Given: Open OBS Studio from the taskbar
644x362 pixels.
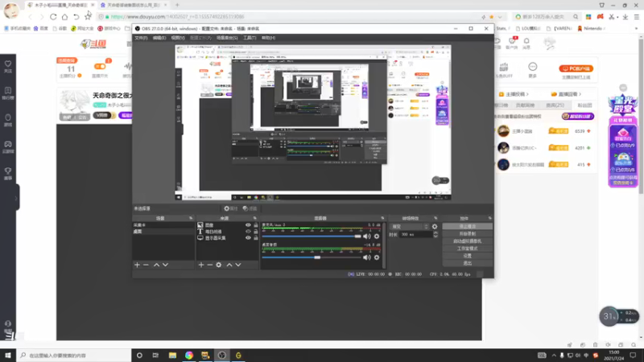Looking at the screenshot, I should click(222, 356).
